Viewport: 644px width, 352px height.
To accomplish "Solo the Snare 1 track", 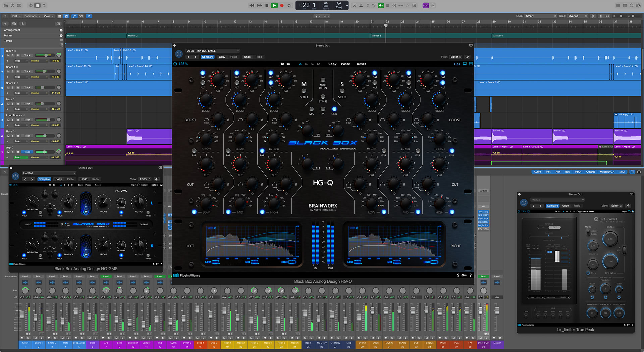I will click(13, 71).
